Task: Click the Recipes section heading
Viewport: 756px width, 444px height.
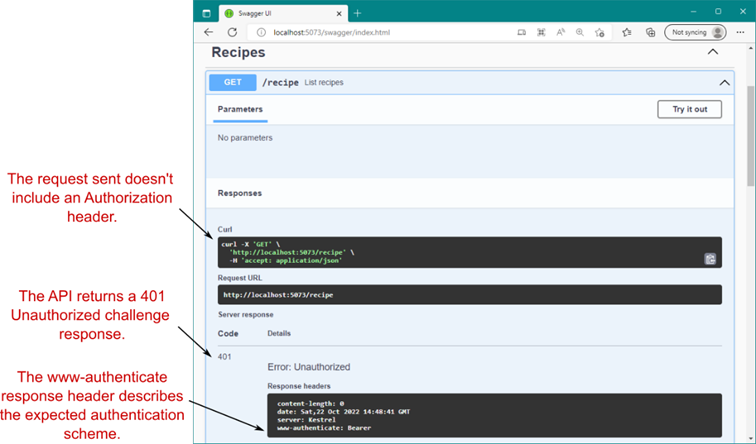Action: pos(238,52)
